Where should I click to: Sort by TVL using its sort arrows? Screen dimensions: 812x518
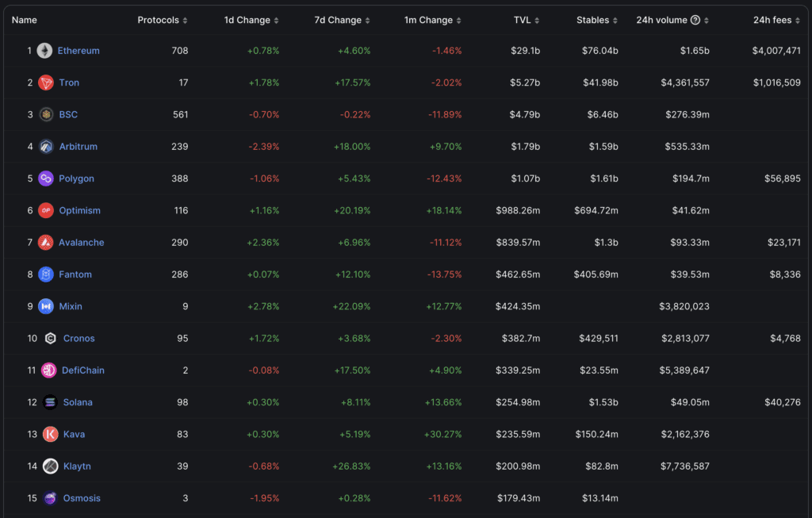537,20
